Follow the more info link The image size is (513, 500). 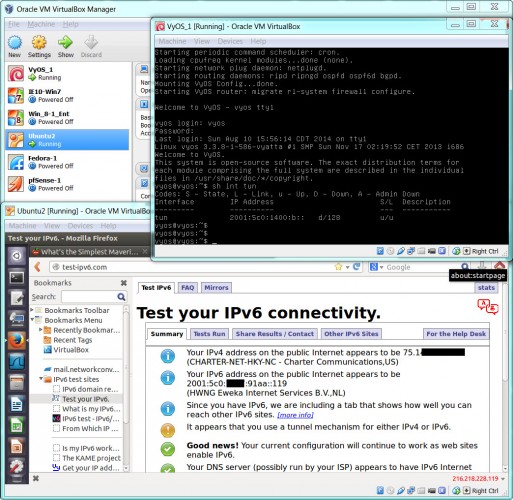[x=295, y=415]
